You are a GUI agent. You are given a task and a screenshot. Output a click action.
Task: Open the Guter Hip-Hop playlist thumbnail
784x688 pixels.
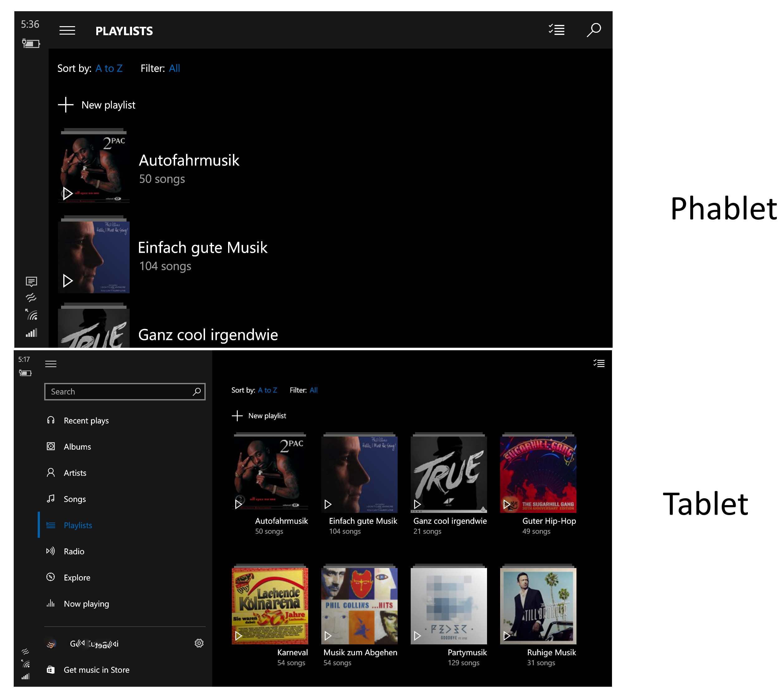538,474
